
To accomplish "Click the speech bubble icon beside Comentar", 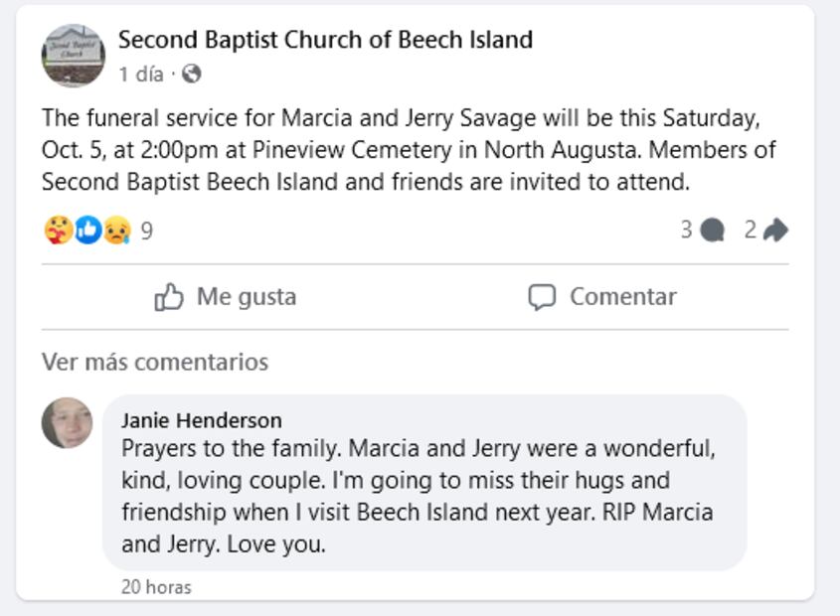I will tap(542, 297).
